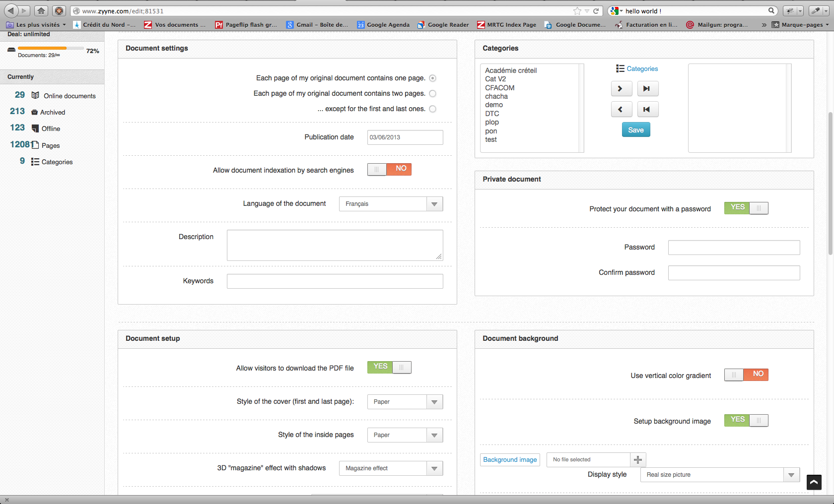Open Offline documents in sidebar

click(x=51, y=128)
